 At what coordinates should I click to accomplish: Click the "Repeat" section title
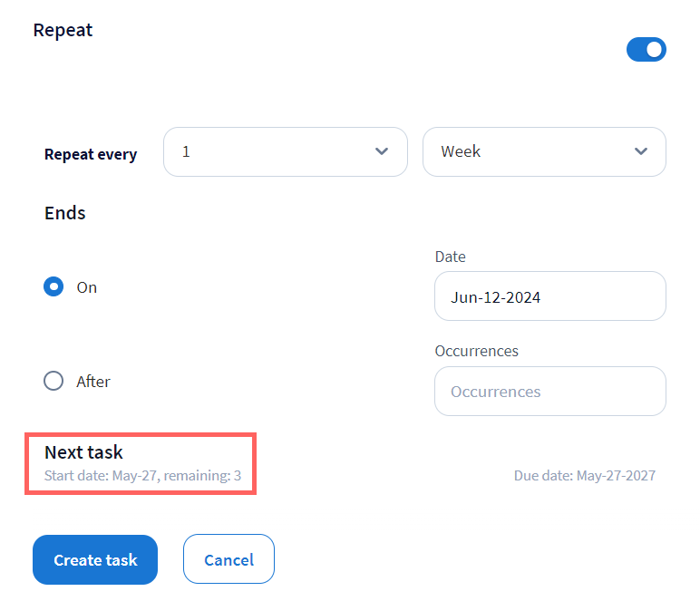[63, 30]
